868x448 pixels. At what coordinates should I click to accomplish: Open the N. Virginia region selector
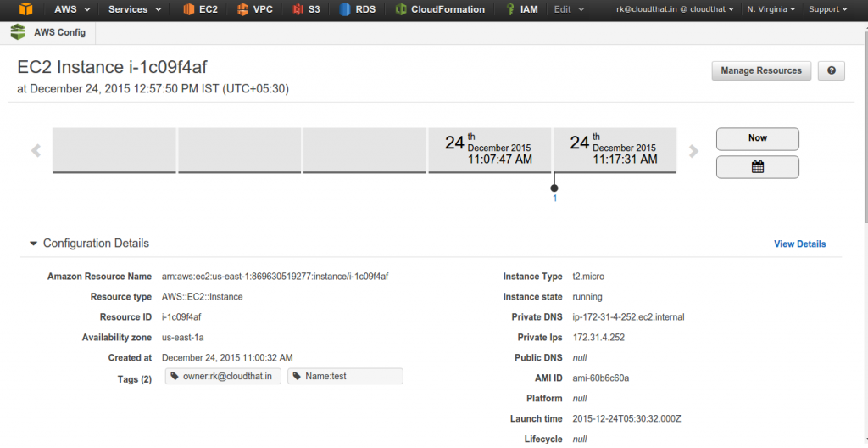[771, 9]
